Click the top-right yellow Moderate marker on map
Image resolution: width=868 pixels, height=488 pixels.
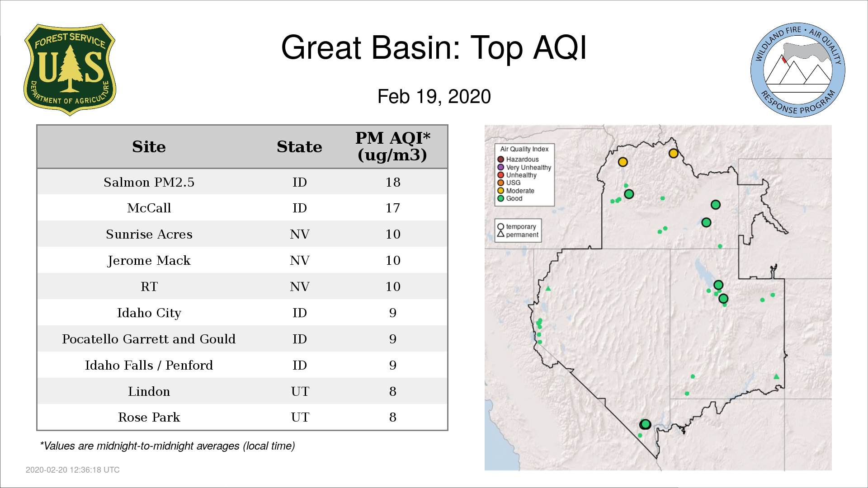673,154
